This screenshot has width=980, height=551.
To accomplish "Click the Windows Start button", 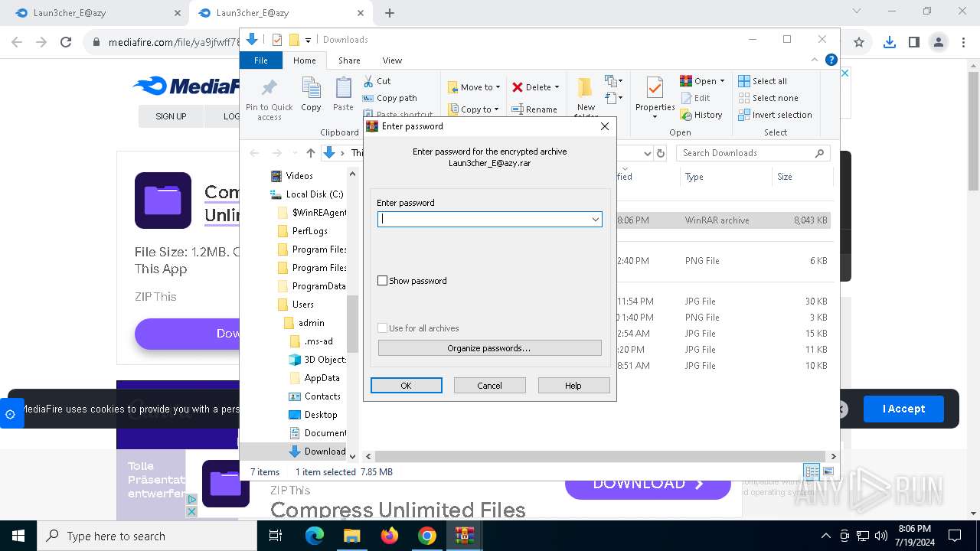I will tap(18, 536).
